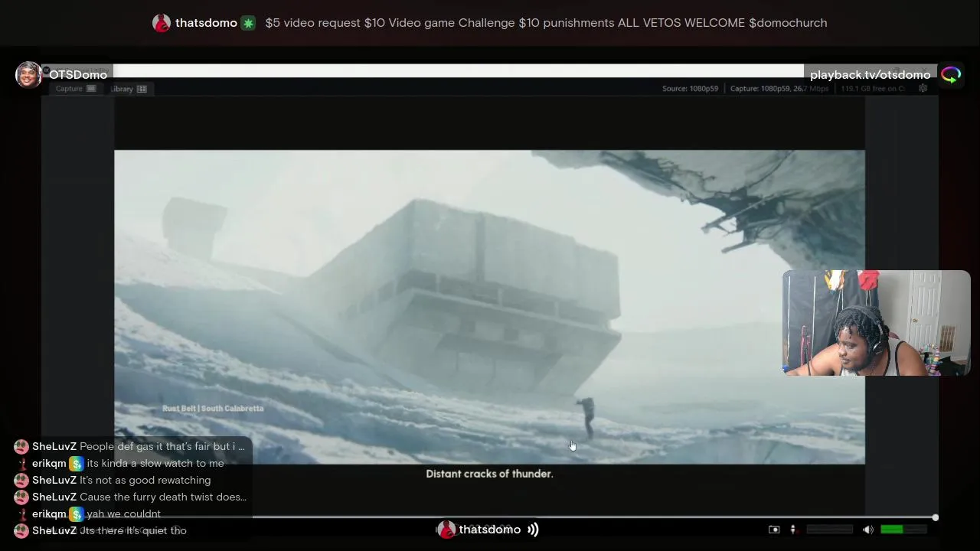
Task: Click the streamer webcam thumbnail
Action: tap(877, 323)
